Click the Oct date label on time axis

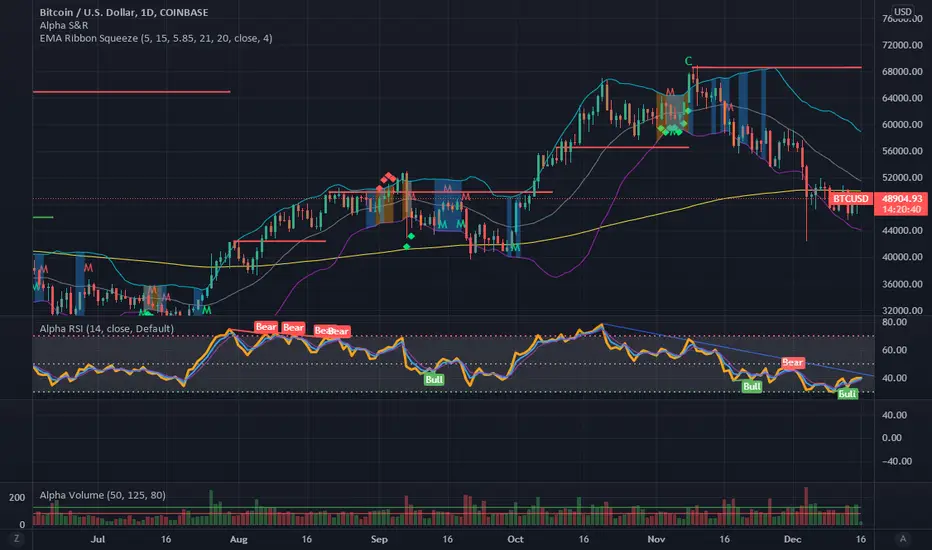pos(515,539)
